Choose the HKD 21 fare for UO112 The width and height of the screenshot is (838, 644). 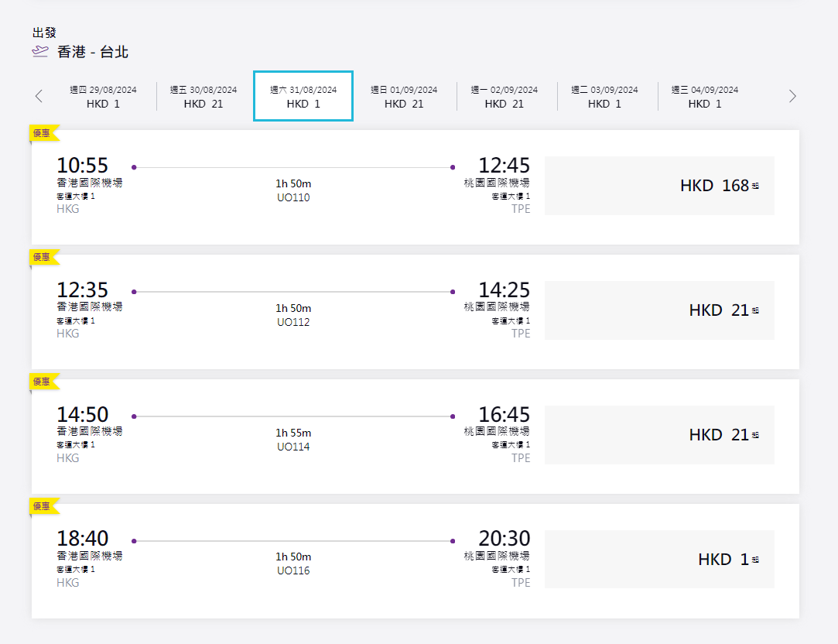[659, 310]
